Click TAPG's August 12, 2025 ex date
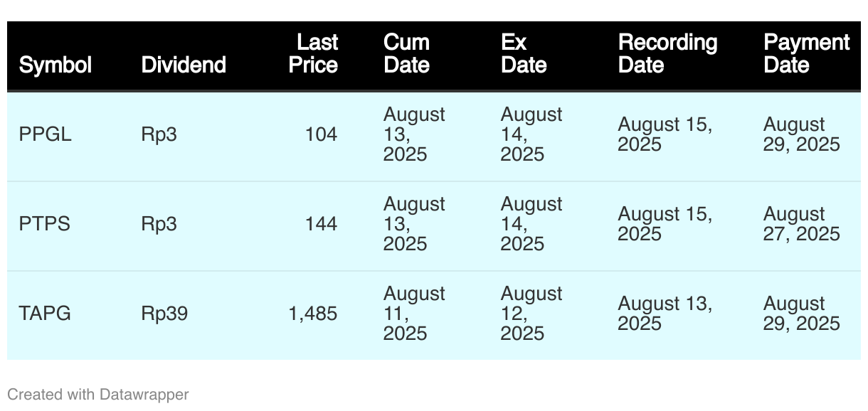This screenshot has width=868, height=411. [531, 314]
